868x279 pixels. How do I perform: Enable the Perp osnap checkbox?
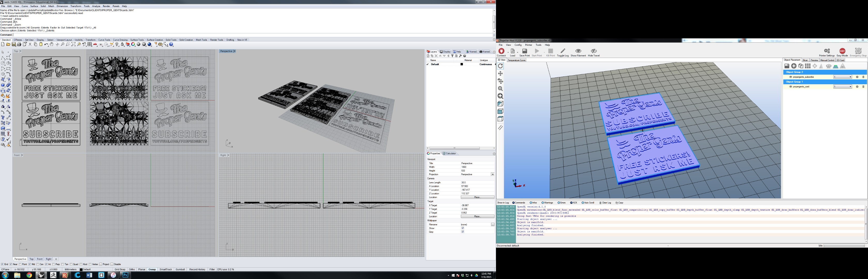[x=53, y=264]
